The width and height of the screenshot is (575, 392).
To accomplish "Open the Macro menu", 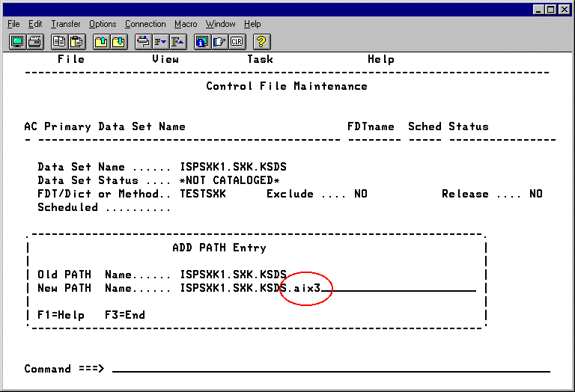I will 186,24.
